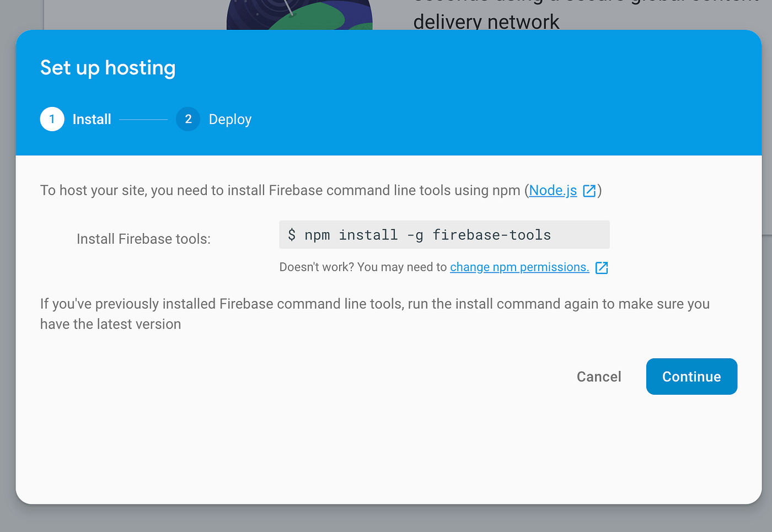
Task: Select the step 1 circle in the stepper
Action: pos(52,119)
